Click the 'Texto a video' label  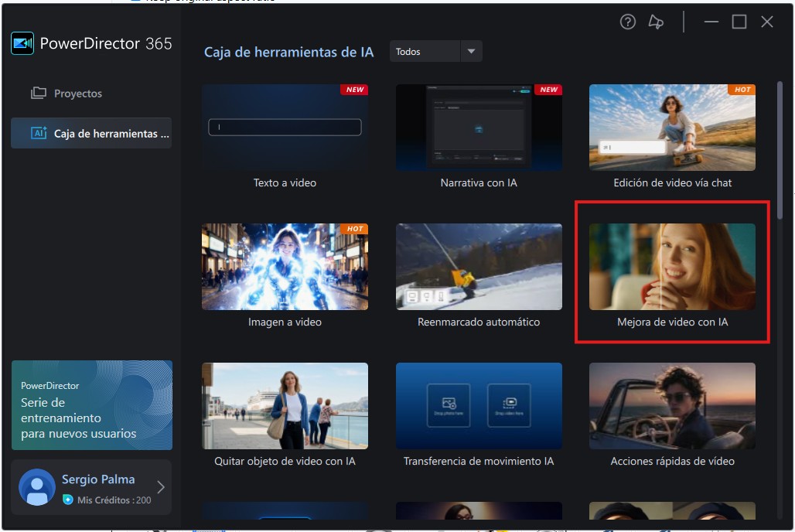point(285,182)
